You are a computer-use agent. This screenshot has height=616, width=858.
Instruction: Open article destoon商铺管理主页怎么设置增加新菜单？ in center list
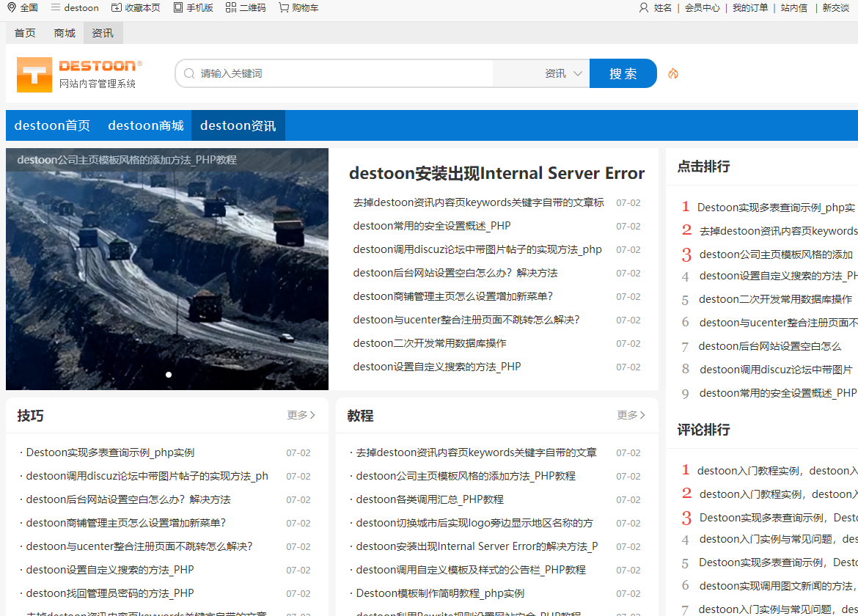453,296
